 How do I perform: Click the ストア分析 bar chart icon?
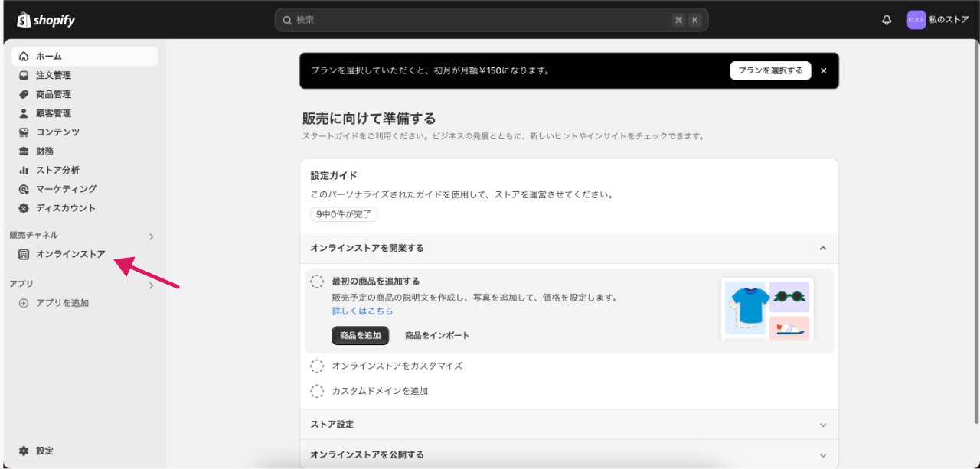pos(24,171)
